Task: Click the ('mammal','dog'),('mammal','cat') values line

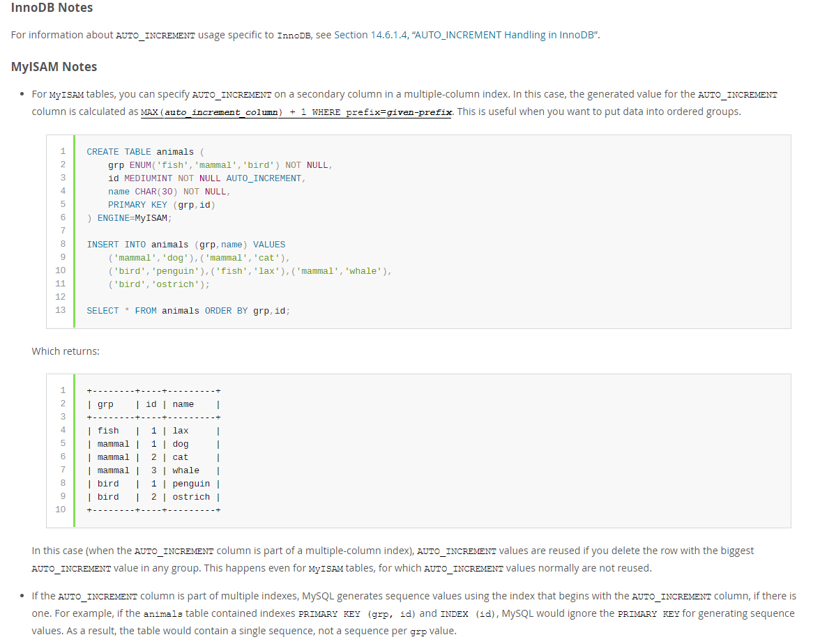Action: point(199,258)
